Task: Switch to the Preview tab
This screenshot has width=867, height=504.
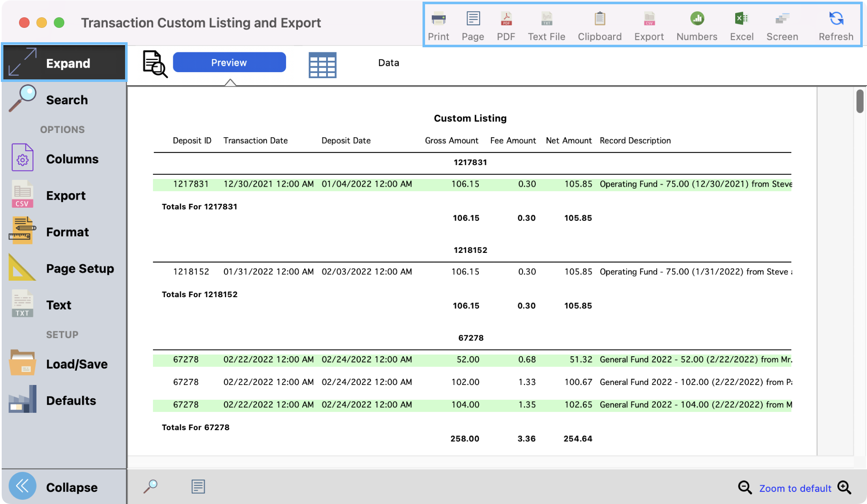Action: (229, 62)
